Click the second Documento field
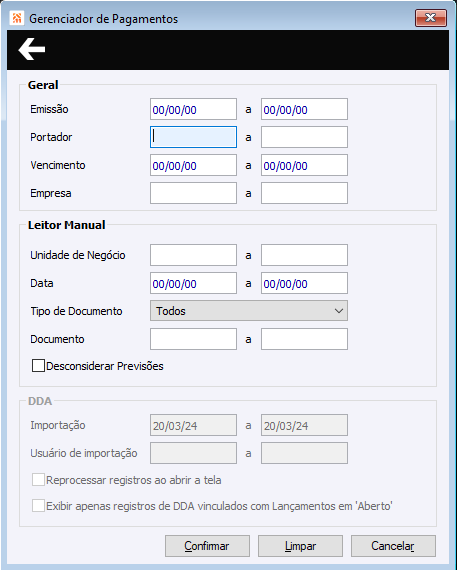The image size is (457, 570). click(x=304, y=339)
